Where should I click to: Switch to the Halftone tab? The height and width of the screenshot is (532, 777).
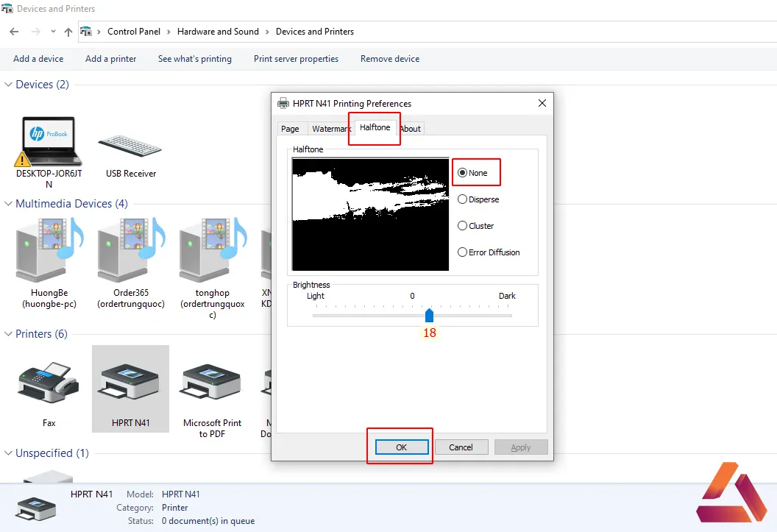pos(375,127)
